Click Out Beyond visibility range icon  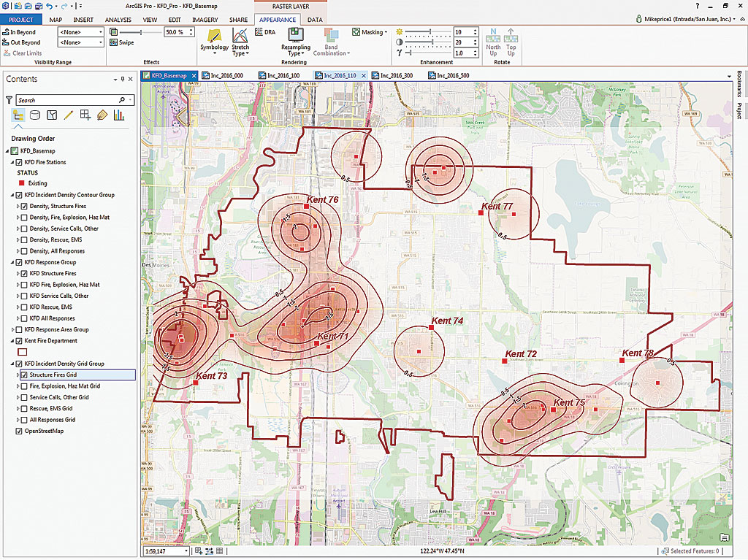(x=6, y=42)
